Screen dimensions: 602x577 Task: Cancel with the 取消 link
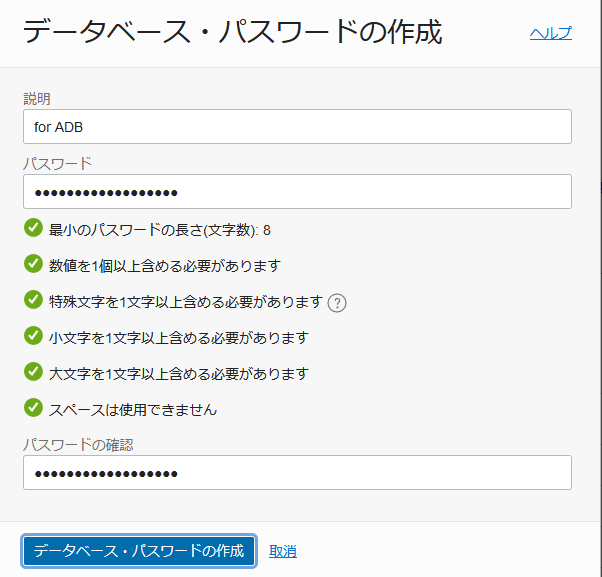coord(283,551)
